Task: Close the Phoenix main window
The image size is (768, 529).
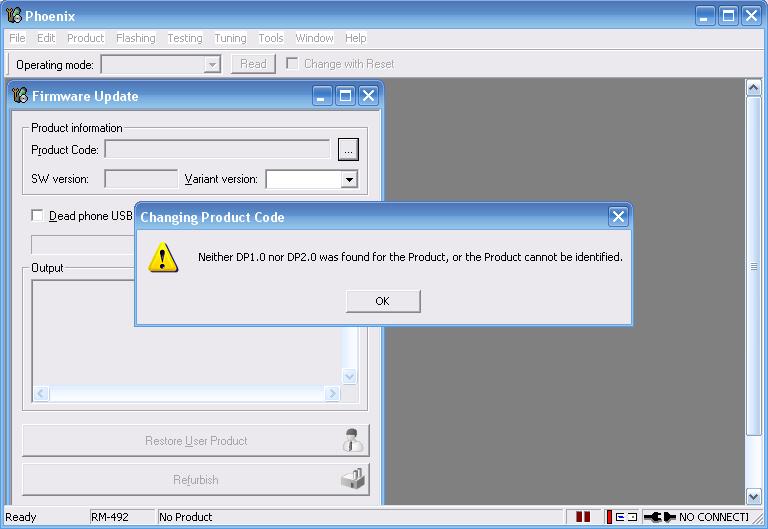Action: [x=751, y=16]
